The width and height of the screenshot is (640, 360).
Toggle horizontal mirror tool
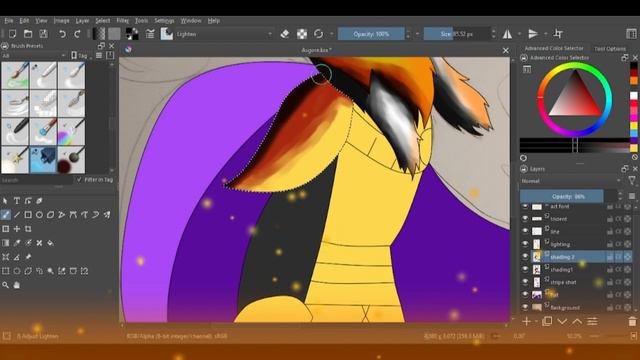(x=507, y=34)
